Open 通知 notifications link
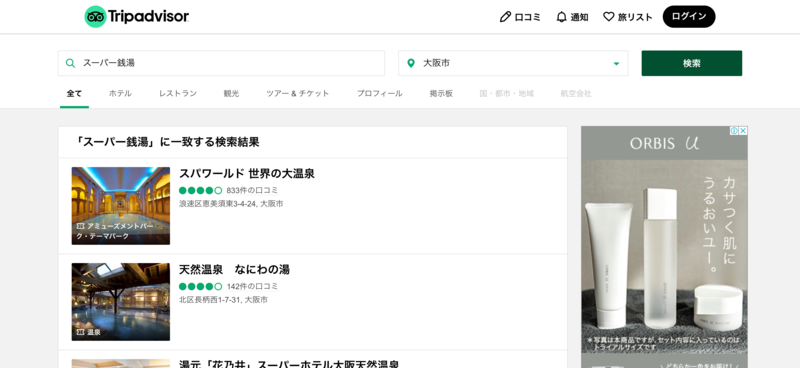Image resolution: width=800 pixels, height=368 pixels. 579,17
